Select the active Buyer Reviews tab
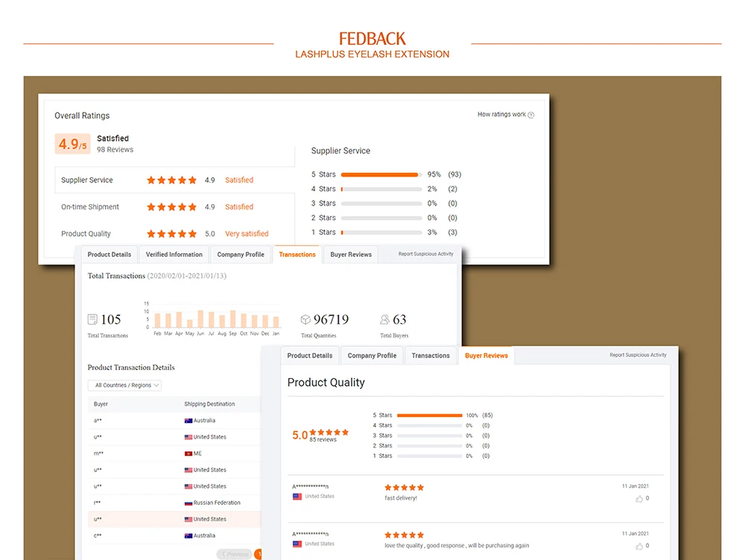The image size is (745, 560). tap(486, 356)
